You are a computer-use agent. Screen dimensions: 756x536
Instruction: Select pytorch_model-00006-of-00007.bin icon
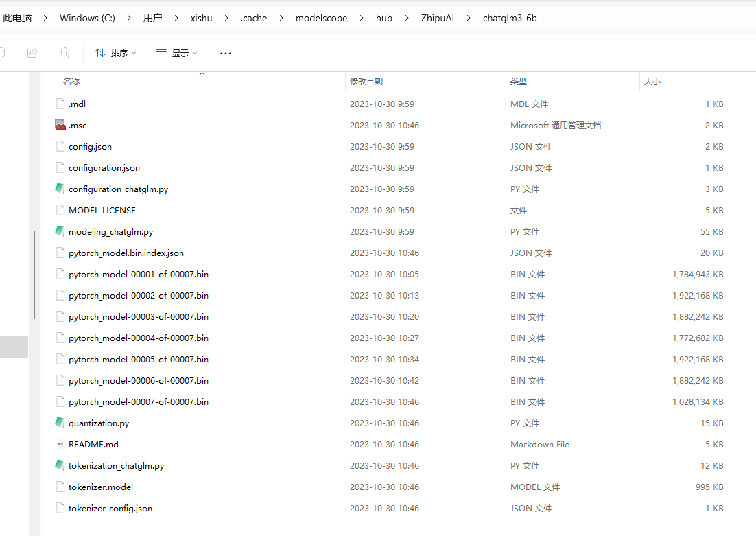(x=60, y=380)
